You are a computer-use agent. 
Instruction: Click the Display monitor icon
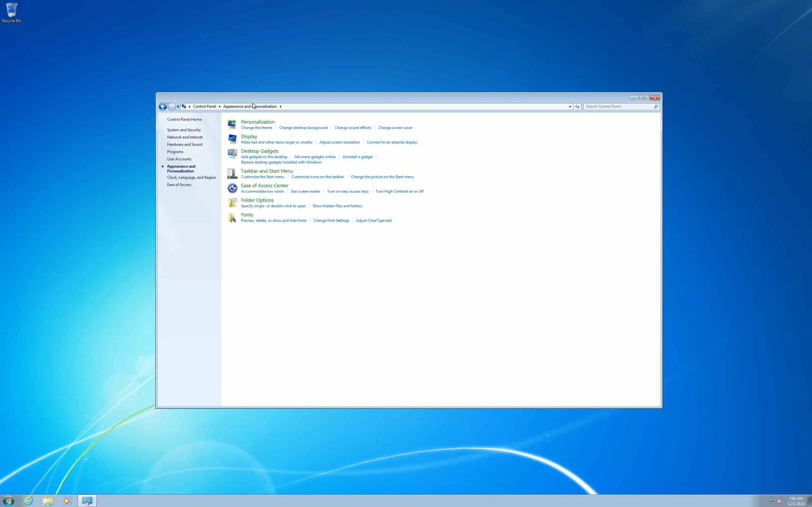coord(232,139)
